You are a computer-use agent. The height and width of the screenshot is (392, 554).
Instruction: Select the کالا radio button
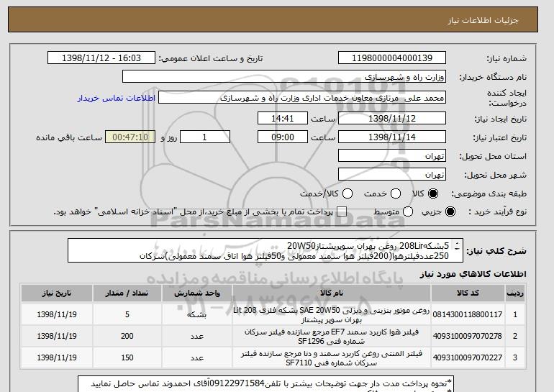pyautogui.click(x=433, y=193)
